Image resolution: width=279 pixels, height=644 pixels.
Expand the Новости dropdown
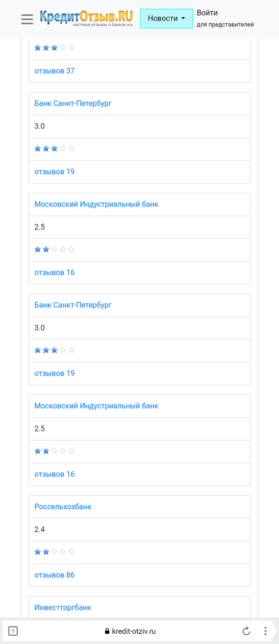click(166, 18)
